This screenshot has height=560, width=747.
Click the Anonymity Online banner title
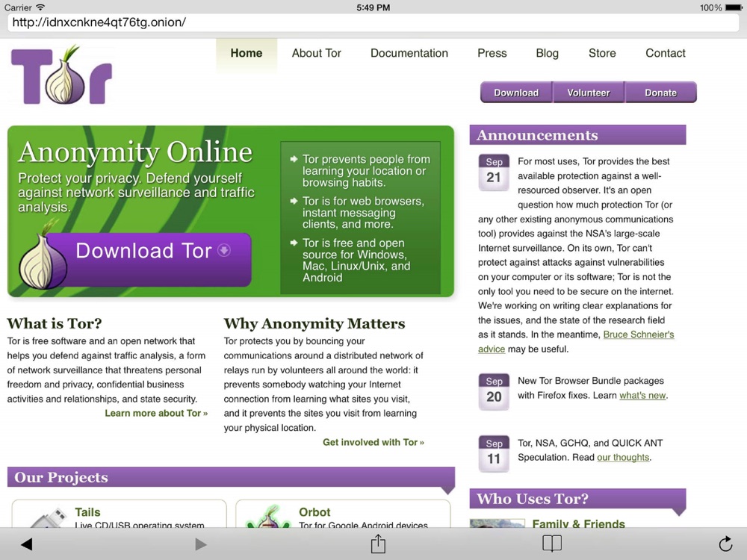pos(135,152)
